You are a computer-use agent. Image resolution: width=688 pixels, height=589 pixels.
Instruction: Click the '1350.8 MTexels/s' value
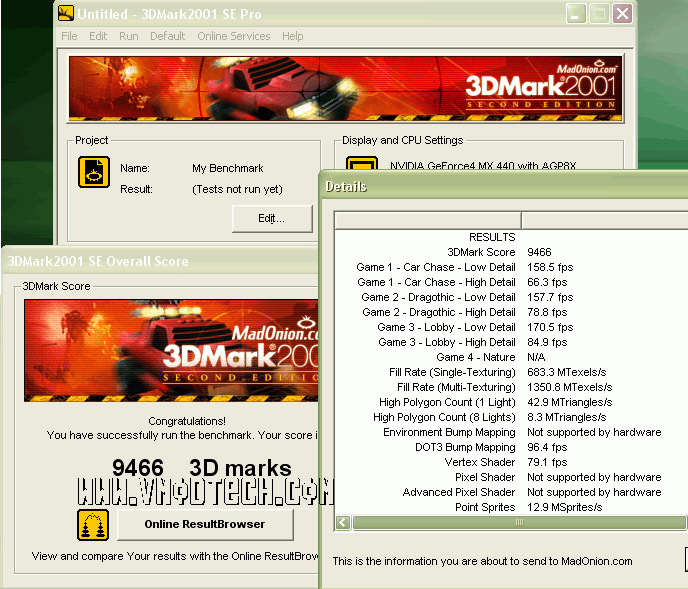coord(570,387)
